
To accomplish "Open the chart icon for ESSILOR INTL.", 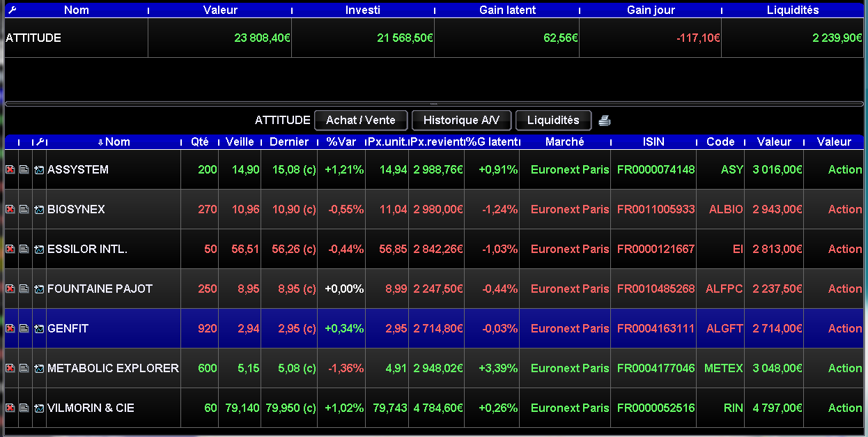I will tap(39, 249).
